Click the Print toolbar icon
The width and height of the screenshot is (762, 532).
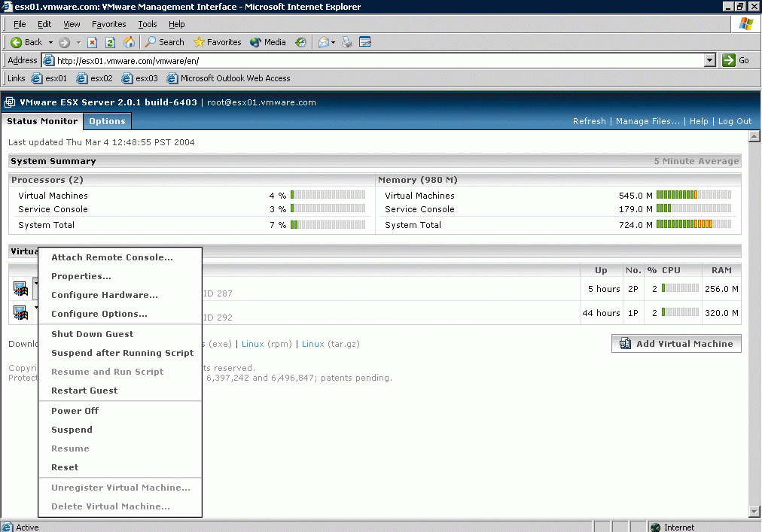(x=347, y=42)
